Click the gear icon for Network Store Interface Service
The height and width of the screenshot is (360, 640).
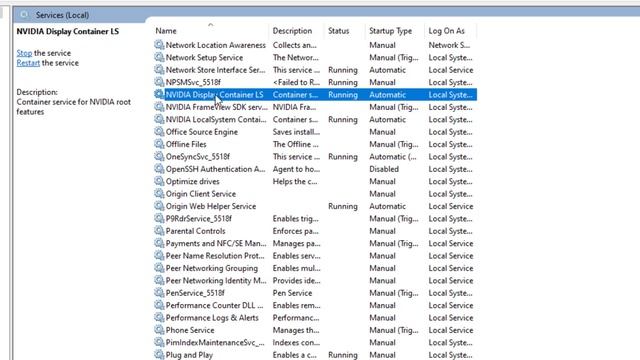coord(159,70)
